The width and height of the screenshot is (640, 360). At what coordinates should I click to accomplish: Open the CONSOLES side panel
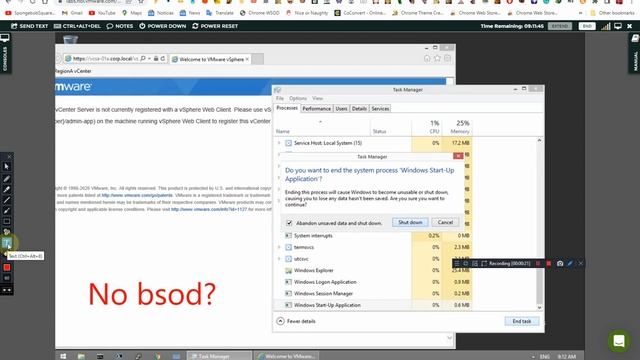point(5,53)
